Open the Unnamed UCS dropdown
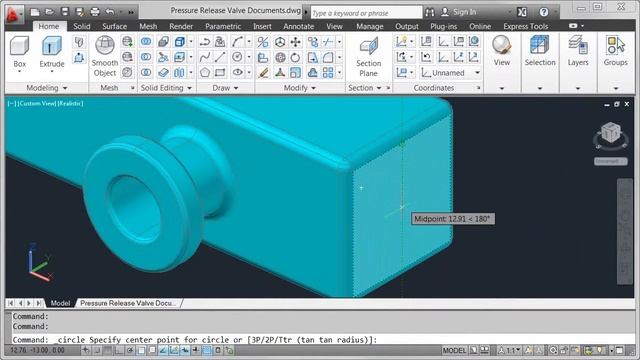The image size is (640, 360). [x=451, y=73]
